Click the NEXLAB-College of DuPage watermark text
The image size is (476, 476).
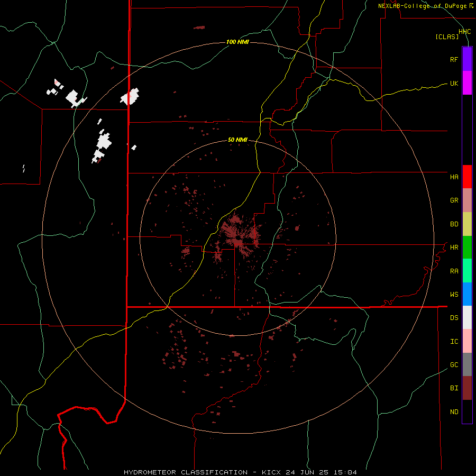coord(422,6)
